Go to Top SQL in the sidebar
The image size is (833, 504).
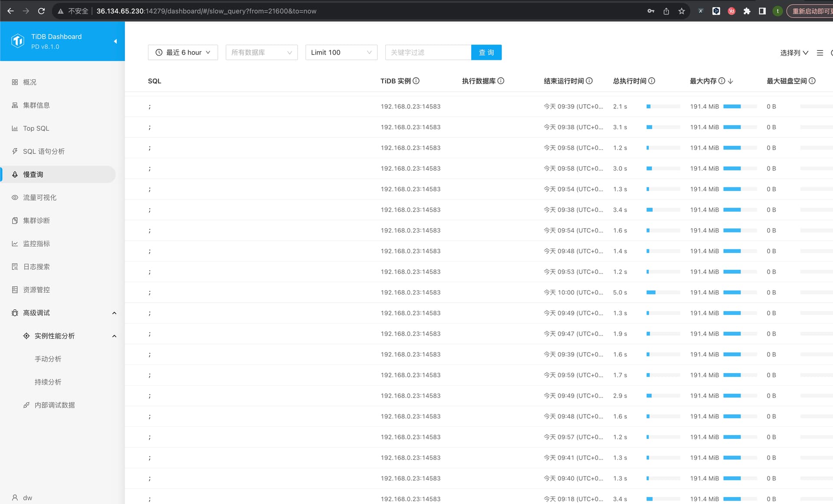coord(36,128)
